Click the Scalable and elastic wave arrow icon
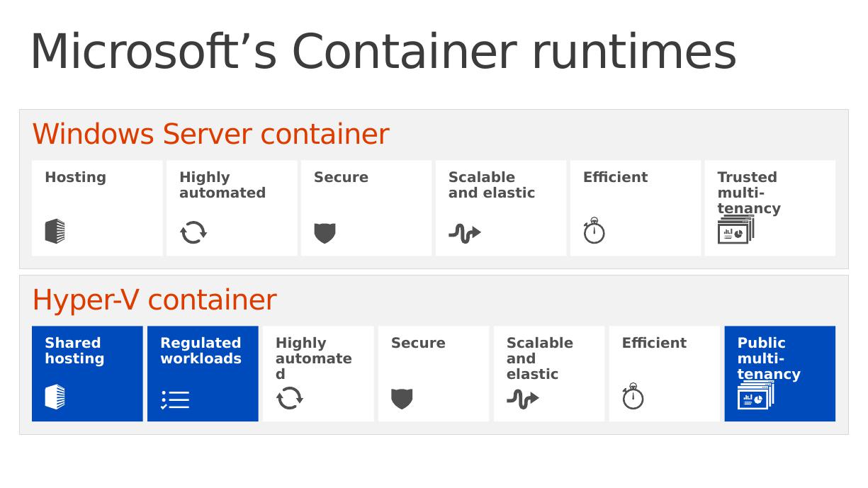This screenshot has height=488, width=868. 465,233
